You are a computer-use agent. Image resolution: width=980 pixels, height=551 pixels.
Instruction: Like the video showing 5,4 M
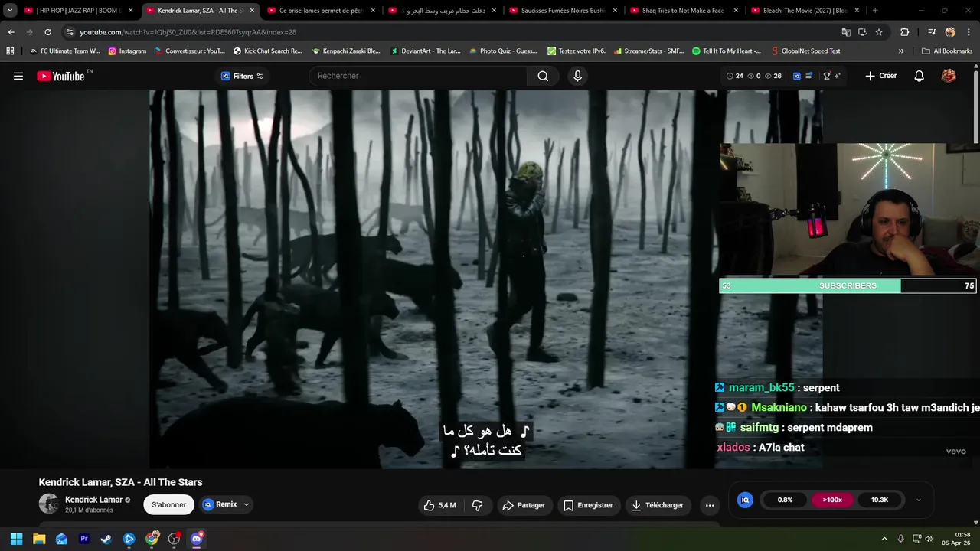pyautogui.click(x=439, y=505)
